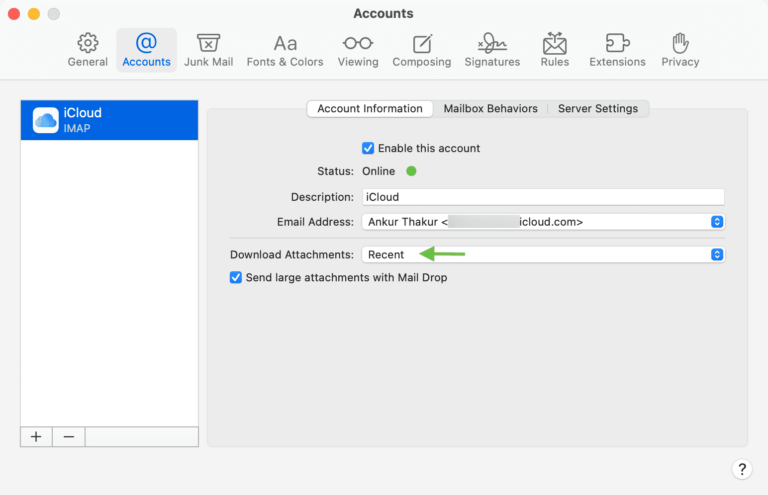Viewport: 768px width, 495px height.
Task: Switch to the Server Settings tab
Action: click(598, 109)
